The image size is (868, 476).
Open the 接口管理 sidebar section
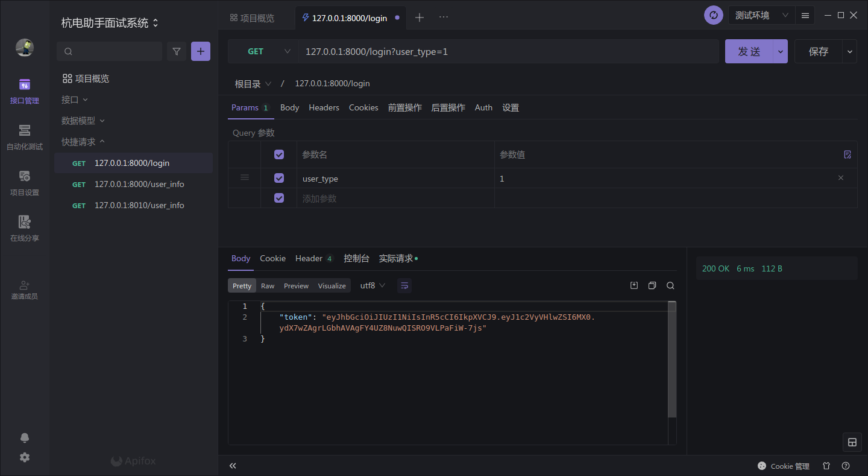pos(24,91)
